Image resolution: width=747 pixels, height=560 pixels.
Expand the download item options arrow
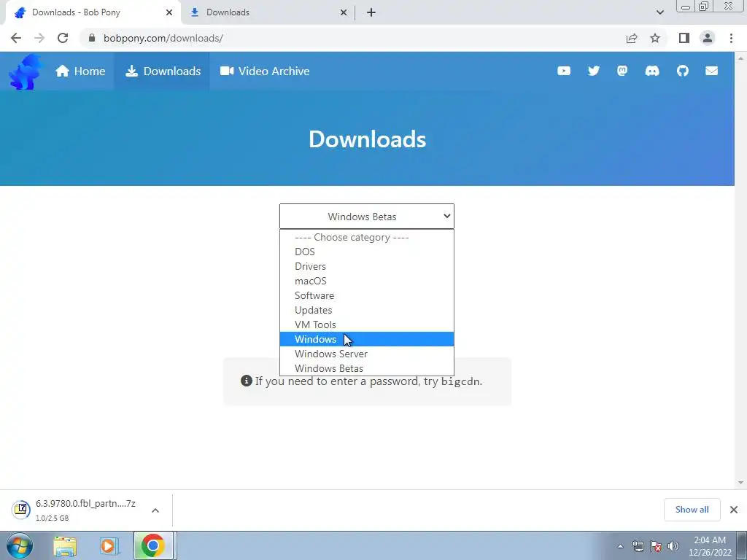tap(155, 510)
